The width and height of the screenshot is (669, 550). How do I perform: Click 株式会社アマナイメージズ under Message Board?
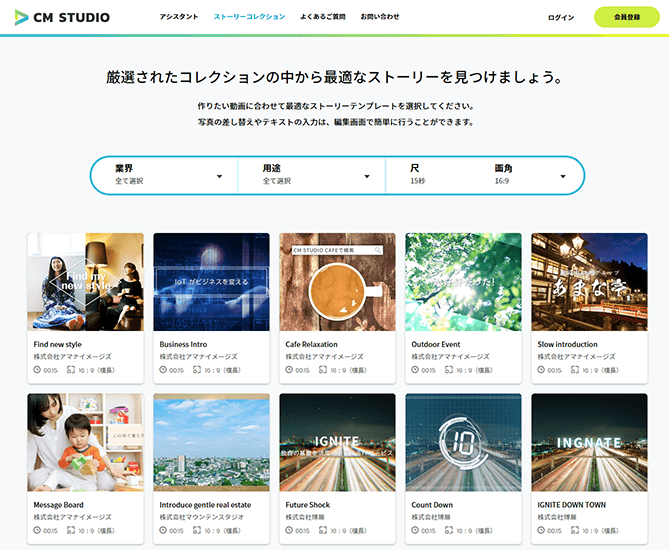click(x=73, y=517)
